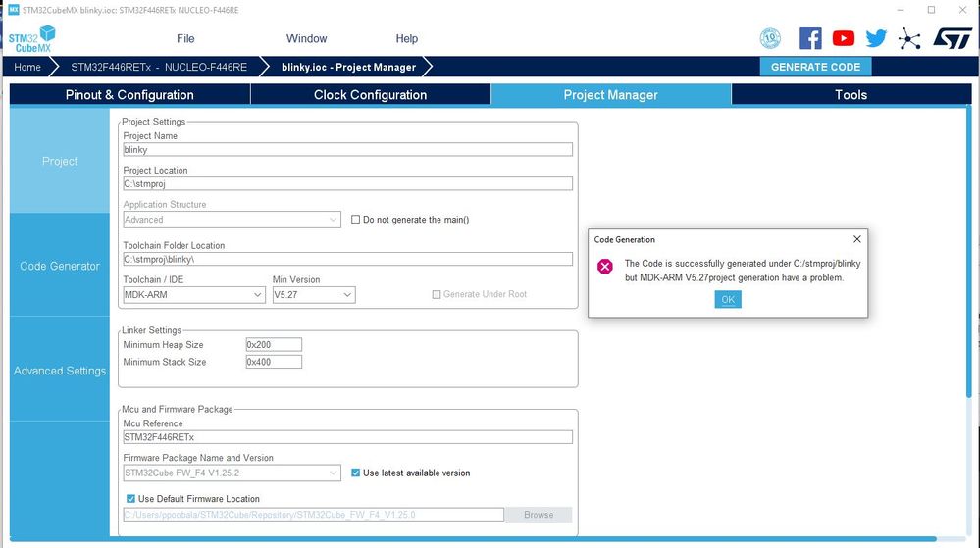Image resolution: width=980 pixels, height=548 pixels.
Task: Open the Min Version dropdown
Action: tap(314, 295)
